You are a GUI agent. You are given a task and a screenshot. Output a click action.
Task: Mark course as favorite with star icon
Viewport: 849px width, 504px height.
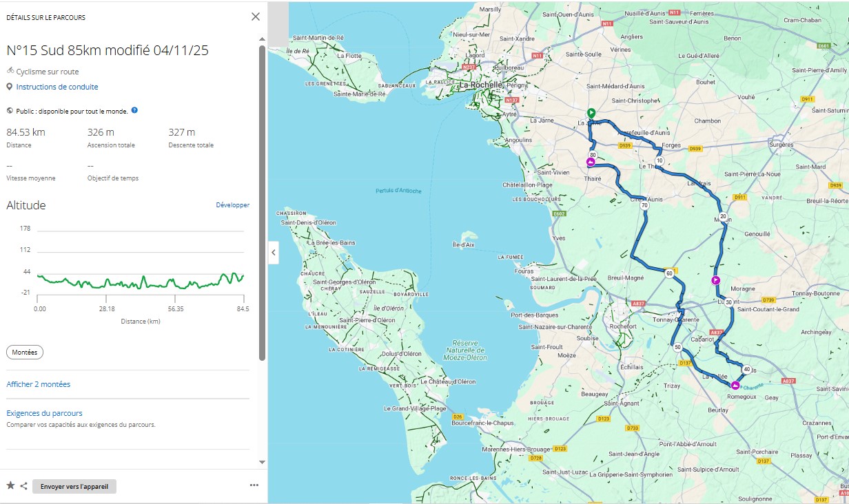(x=10, y=486)
